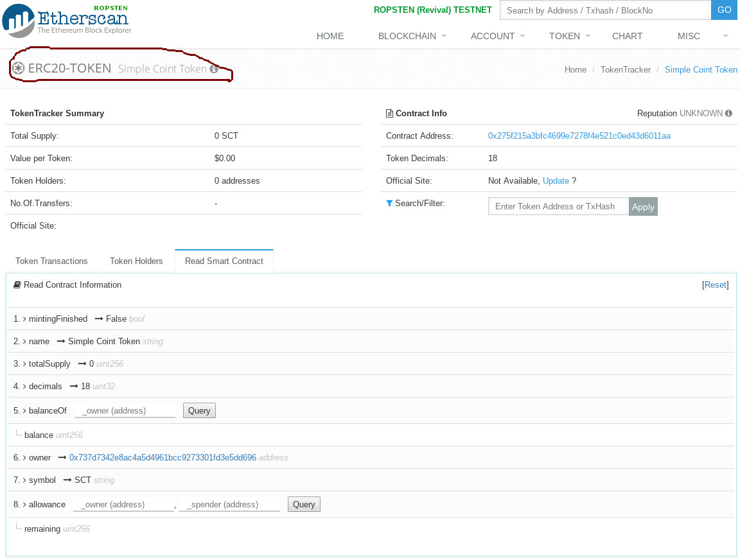Click the Contract Info document icon
The image size is (740, 560).
click(x=389, y=113)
